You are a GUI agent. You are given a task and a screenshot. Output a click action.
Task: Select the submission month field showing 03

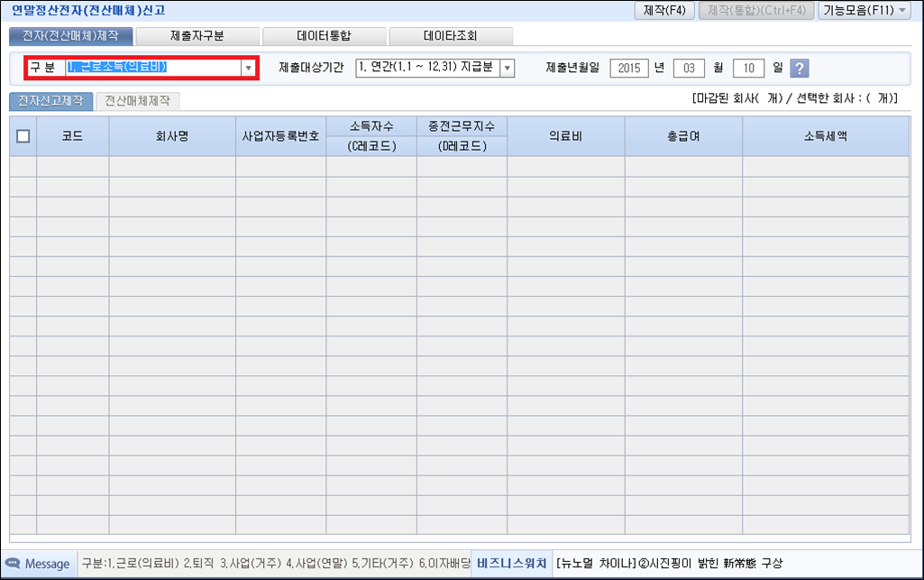[x=689, y=69]
